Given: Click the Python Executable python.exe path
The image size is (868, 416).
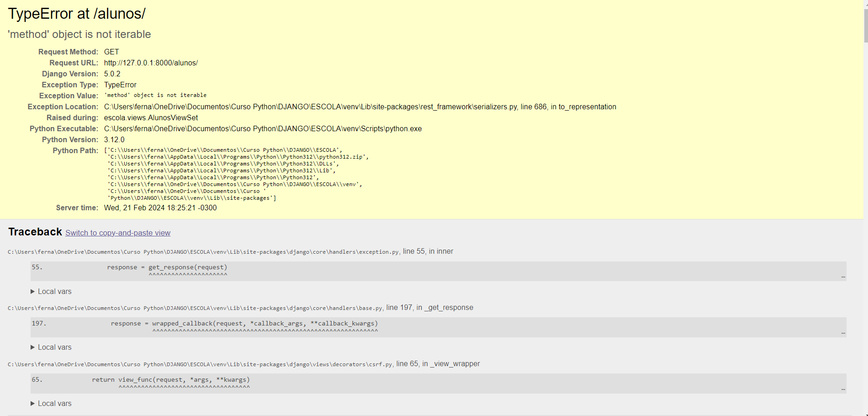Looking at the screenshot, I should click(263, 129).
